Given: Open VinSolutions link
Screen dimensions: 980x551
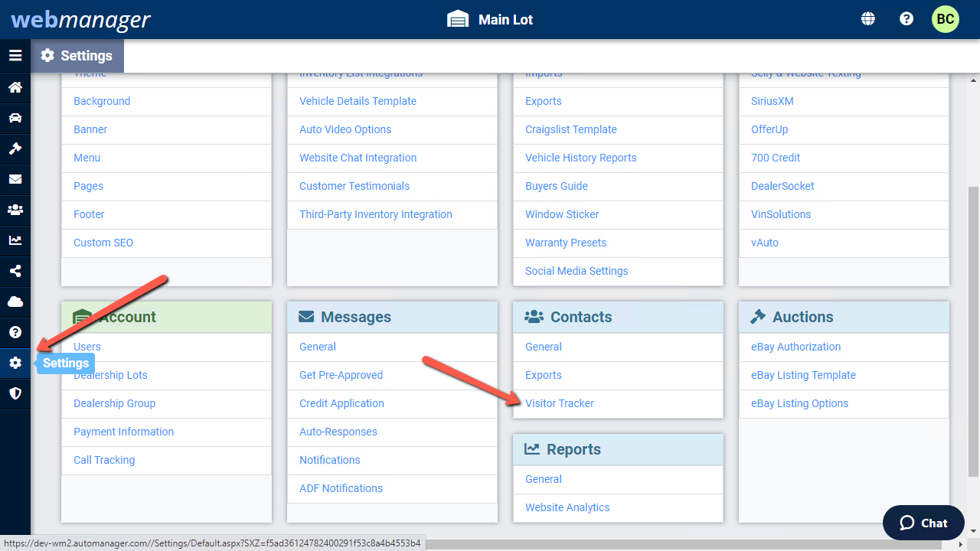Looking at the screenshot, I should (781, 214).
